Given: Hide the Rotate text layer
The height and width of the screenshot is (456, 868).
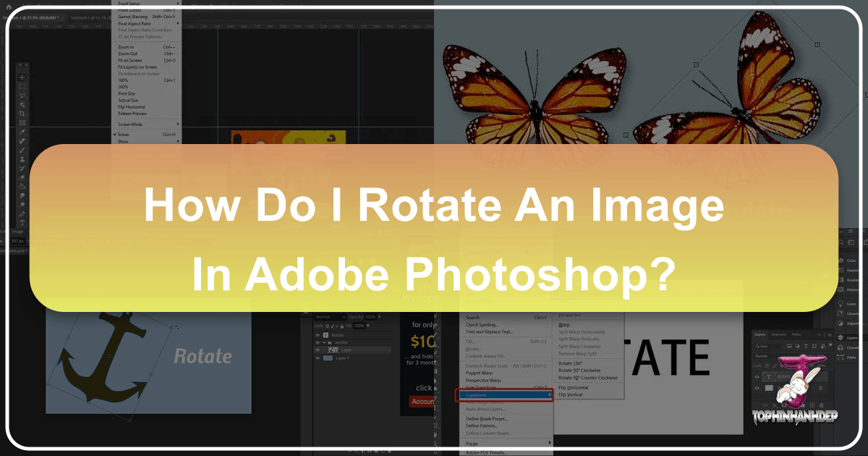Looking at the screenshot, I should pos(319,336).
